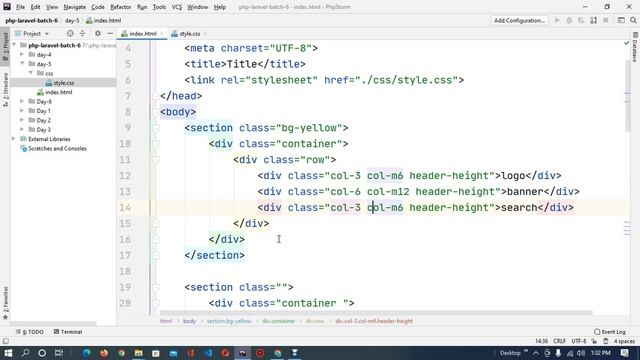Click the fold marker on line 16
Viewport: 640px width, 360px height.
pyautogui.click(x=156, y=240)
